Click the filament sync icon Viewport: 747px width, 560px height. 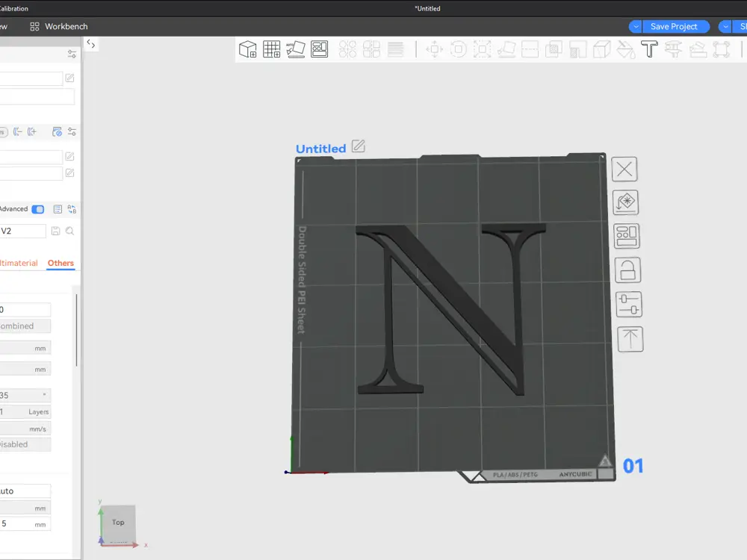58,132
